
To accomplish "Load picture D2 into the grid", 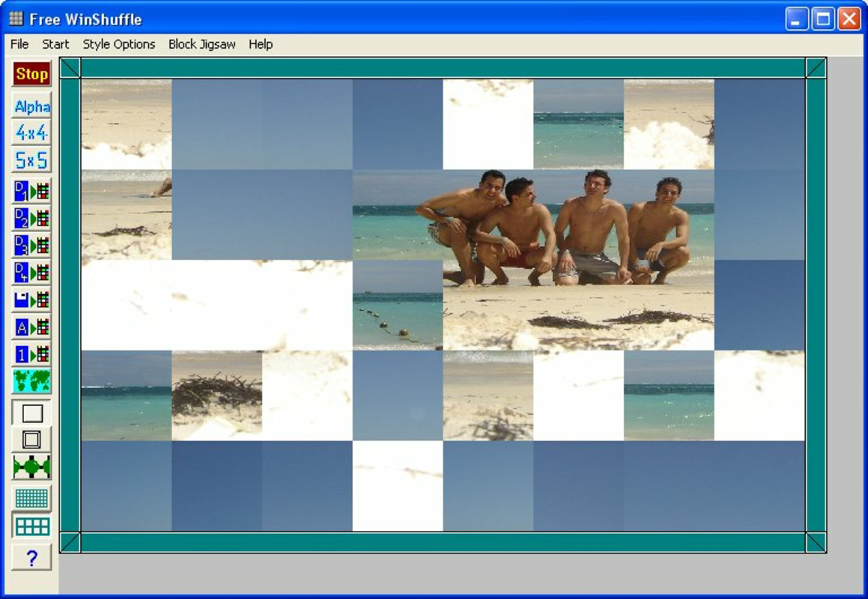I will (x=31, y=219).
